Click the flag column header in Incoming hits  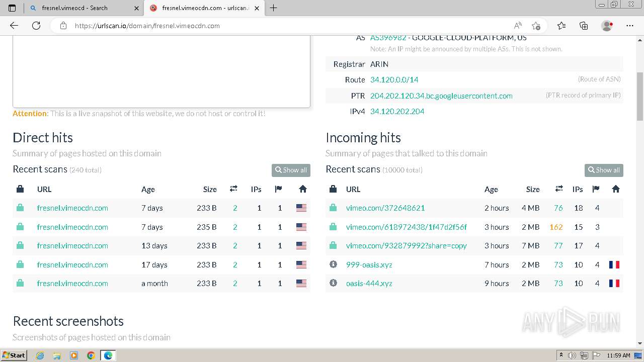pyautogui.click(x=596, y=189)
